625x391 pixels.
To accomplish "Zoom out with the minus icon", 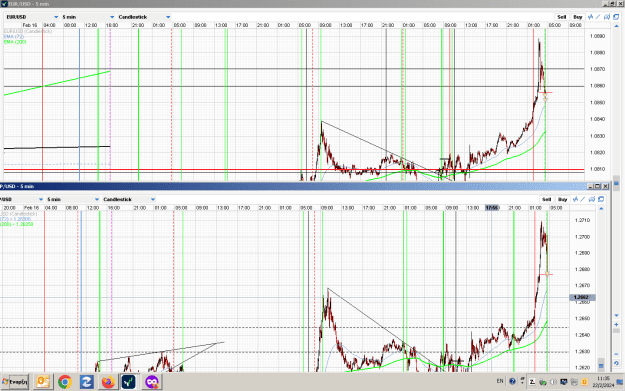I will [616, 354].
